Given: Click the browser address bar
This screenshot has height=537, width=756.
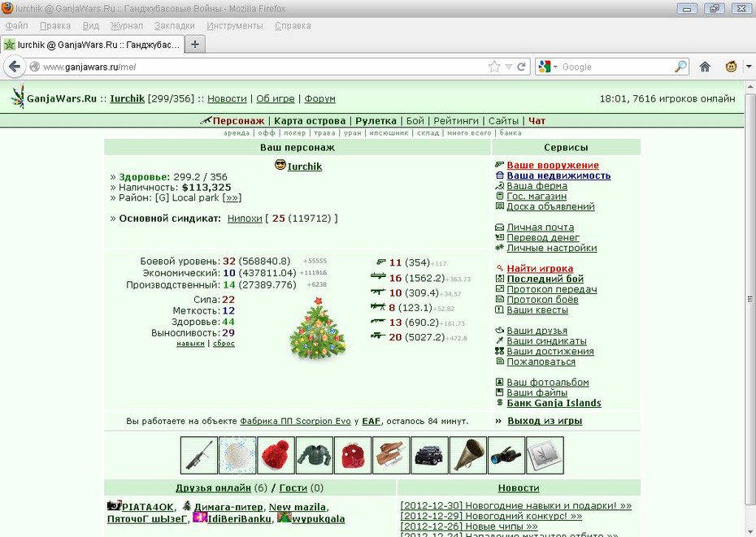Looking at the screenshot, I should [x=263, y=67].
